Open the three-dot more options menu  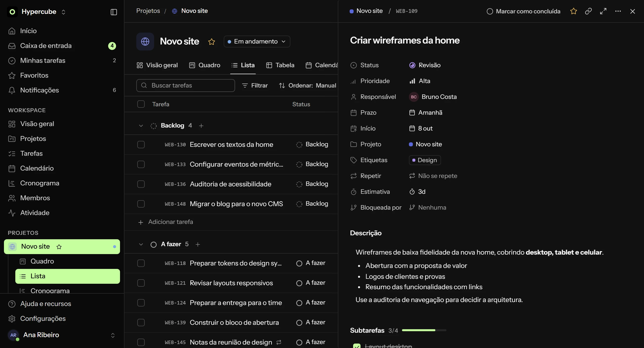(x=618, y=11)
